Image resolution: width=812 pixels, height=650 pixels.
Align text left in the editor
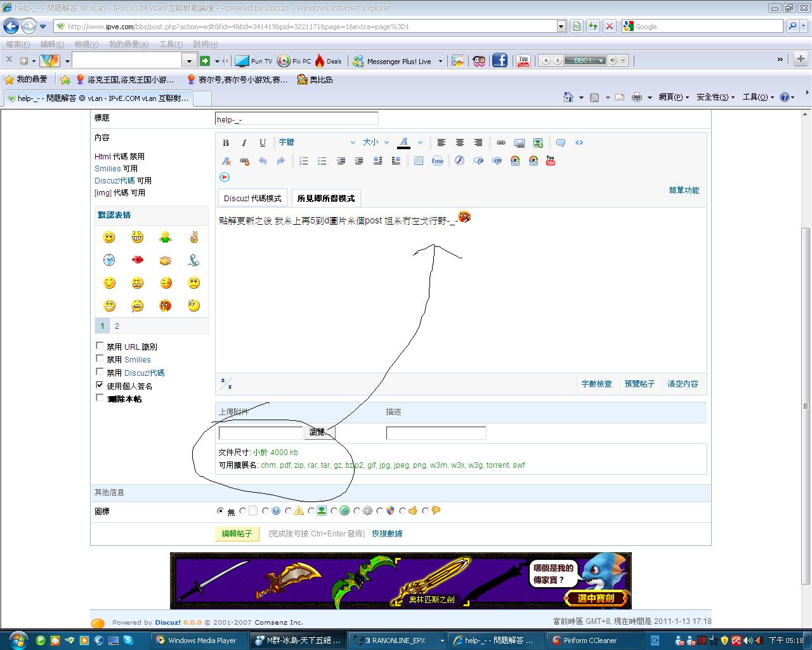point(441,143)
